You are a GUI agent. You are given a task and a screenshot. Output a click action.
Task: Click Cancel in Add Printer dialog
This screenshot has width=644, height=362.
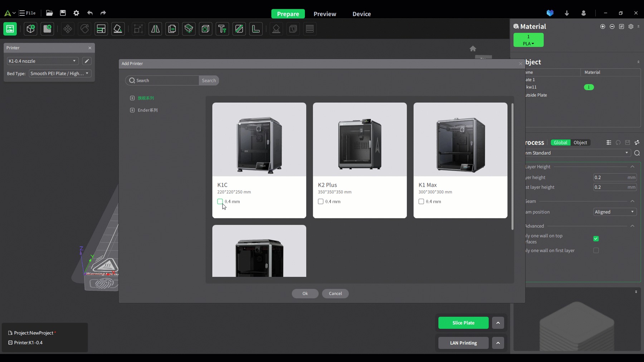[x=335, y=293]
